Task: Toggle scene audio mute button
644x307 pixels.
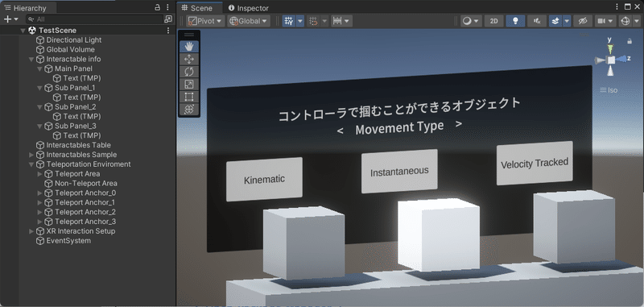Action: (x=537, y=21)
